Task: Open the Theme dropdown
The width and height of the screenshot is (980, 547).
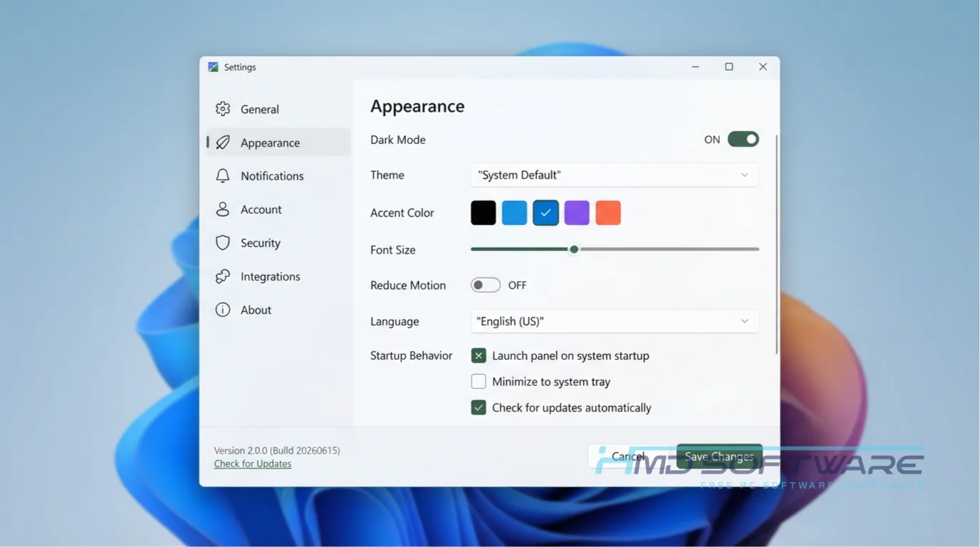Action: pyautogui.click(x=615, y=175)
